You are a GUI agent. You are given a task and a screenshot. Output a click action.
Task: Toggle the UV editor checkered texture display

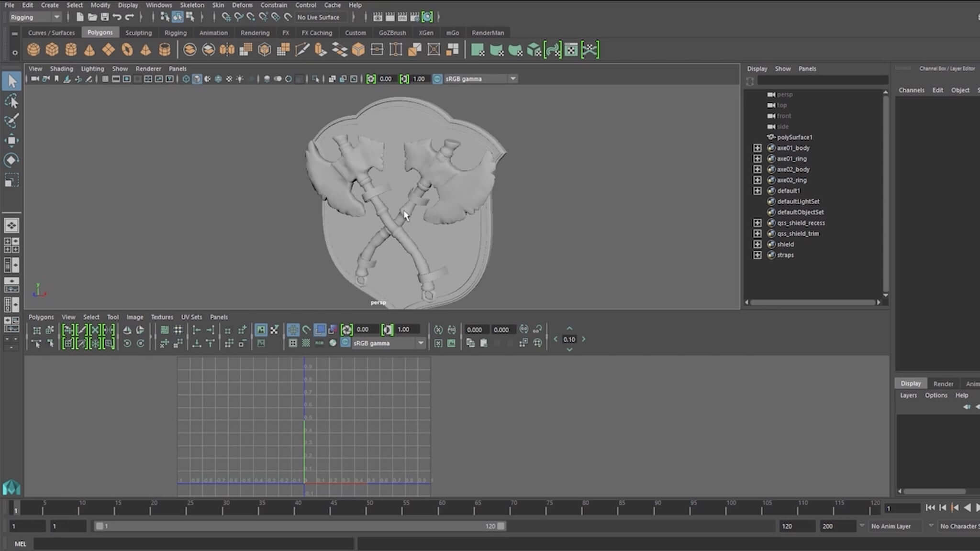pyautogui.click(x=306, y=343)
